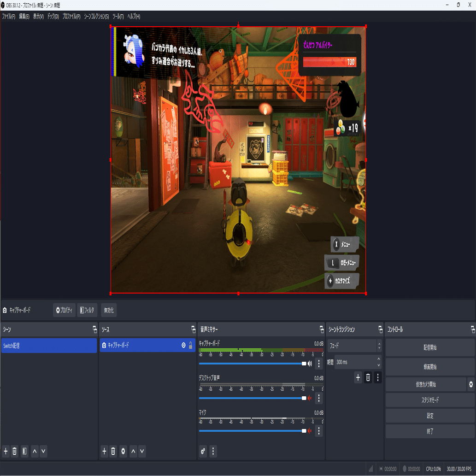Viewport: 476px width, 476px height.
Task: Float the シーントランジション dock using its title icon
Action: [x=380, y=329]
